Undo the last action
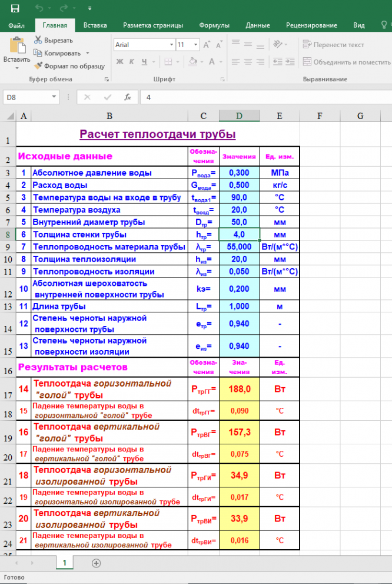The width and height of the screenshot is (392, 584). (x=39, y=8)
